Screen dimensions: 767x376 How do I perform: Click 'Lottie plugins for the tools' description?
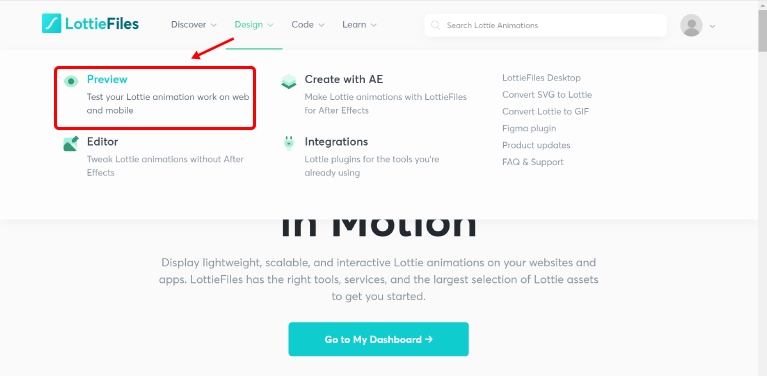tap(372, 166)
